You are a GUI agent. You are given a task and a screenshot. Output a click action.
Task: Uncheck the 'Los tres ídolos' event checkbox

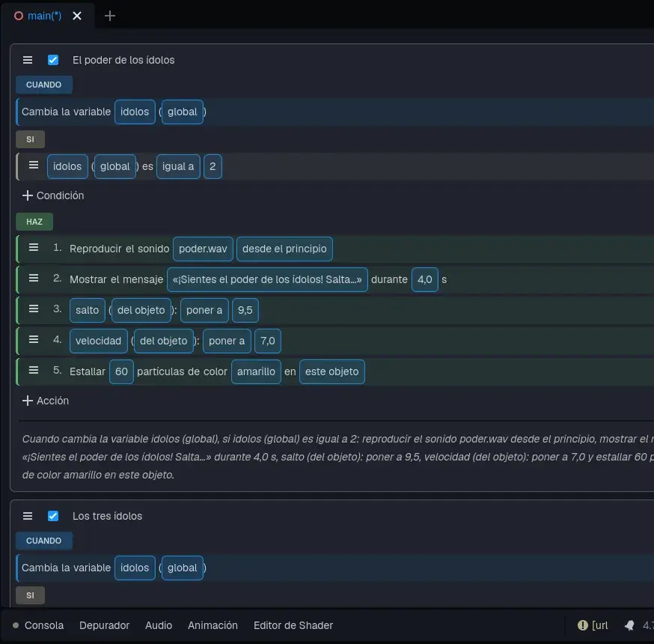tap(53, 516)
